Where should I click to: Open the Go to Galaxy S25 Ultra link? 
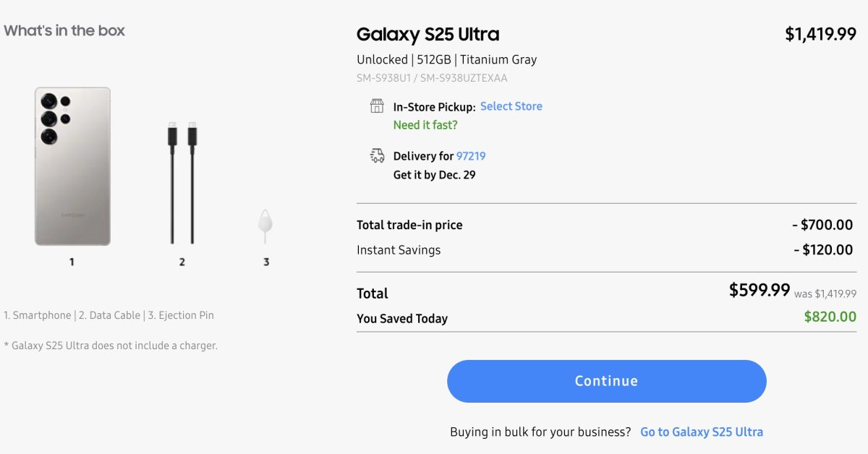(x=702, y=432)
